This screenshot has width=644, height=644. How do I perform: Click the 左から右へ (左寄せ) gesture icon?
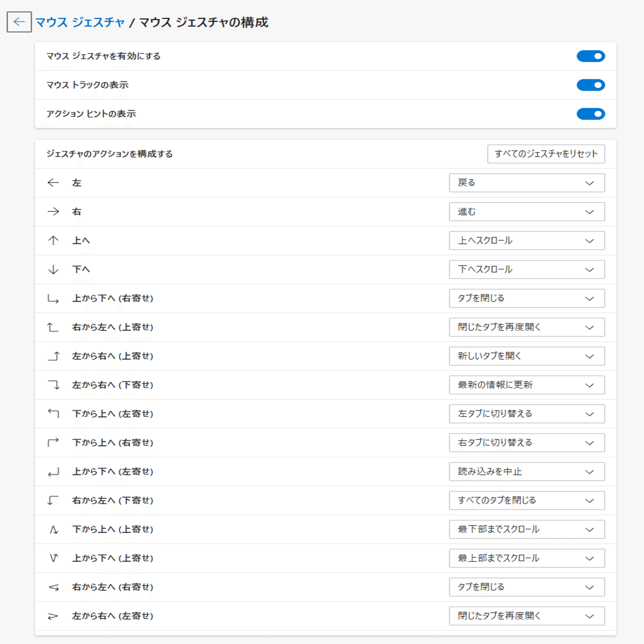tap(53, 616)
